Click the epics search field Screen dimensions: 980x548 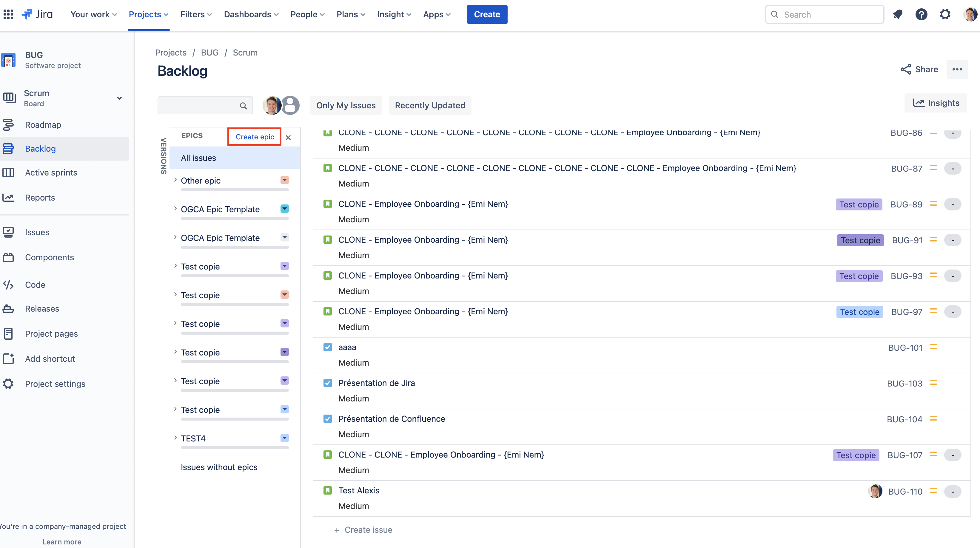[x=205, y=105]
